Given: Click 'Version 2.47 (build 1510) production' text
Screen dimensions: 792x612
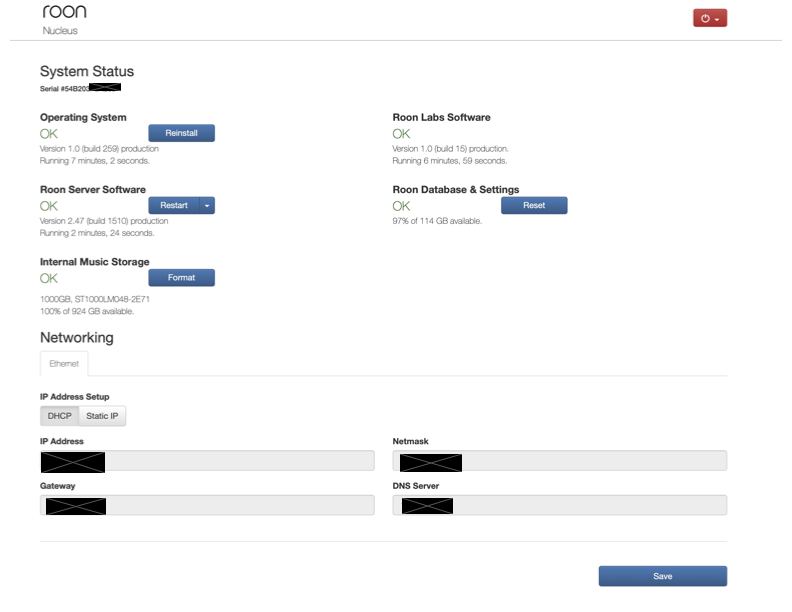Looking at the screenshot, I should (x=104, y=221).
